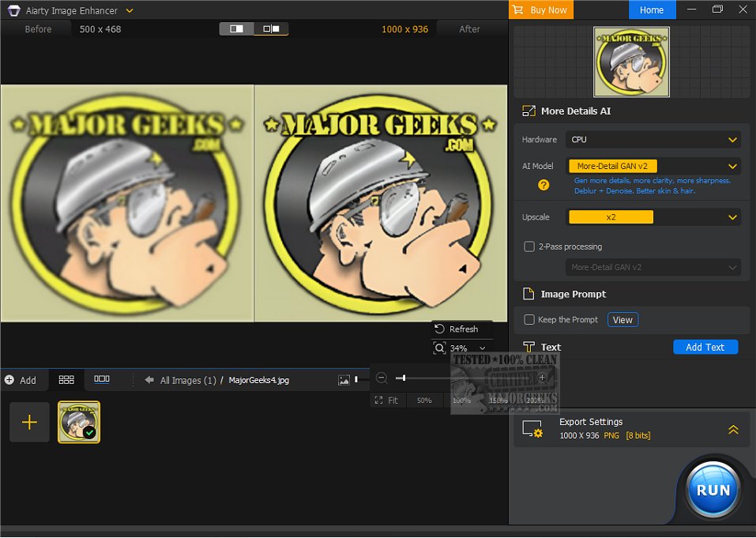Click the Text tool T icon
The height and width of the screenshot is (538, 756).
528,347
